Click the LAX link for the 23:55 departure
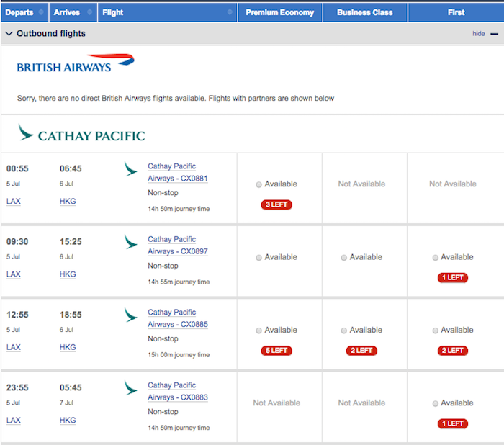 14,421
